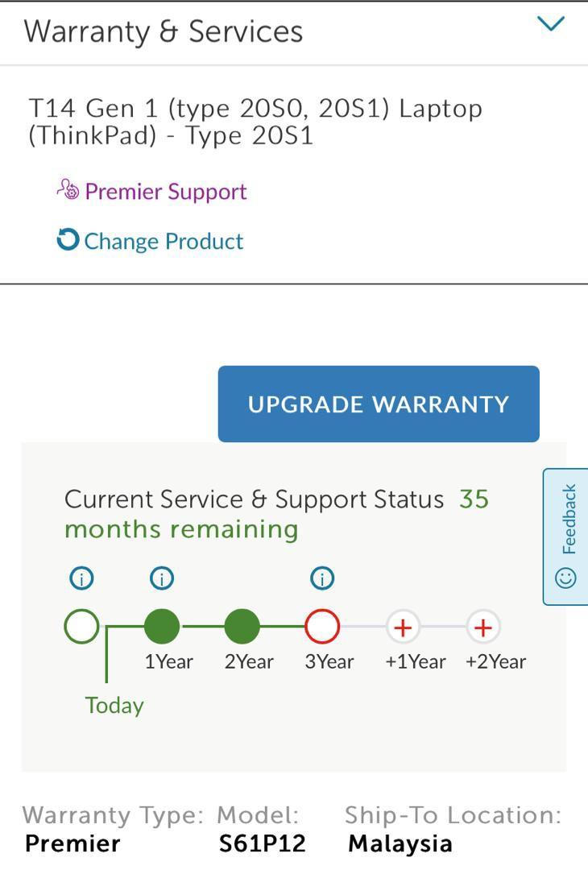Add +1Year warranty extension plus icon
This screenshot has width=588, height=870.
[403, 626]
